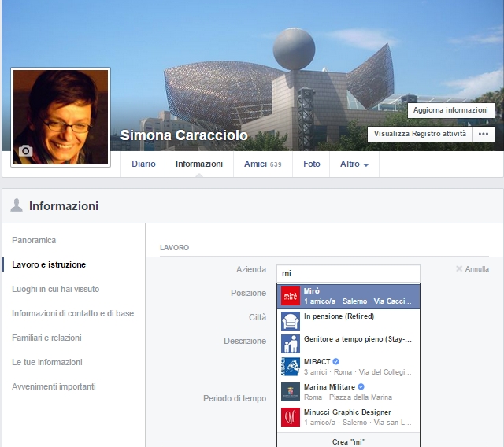
Task: Select Marina Militare suggestion
Action: 348,392
